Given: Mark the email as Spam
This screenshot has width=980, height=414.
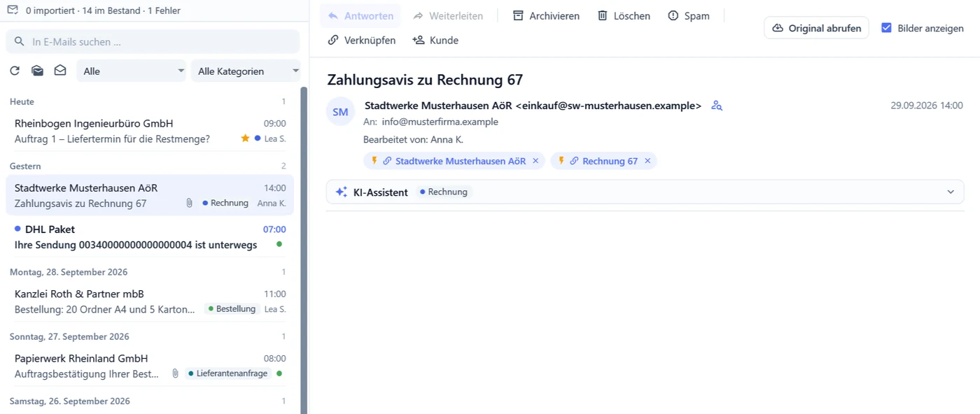Looking at the screenshot, I should click(689, 15).
